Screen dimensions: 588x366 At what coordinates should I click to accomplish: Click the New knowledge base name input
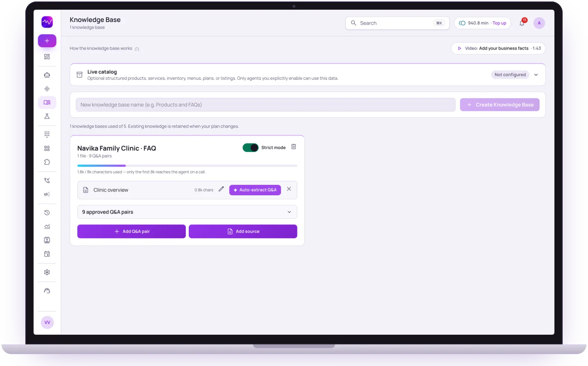pos(266,105)
